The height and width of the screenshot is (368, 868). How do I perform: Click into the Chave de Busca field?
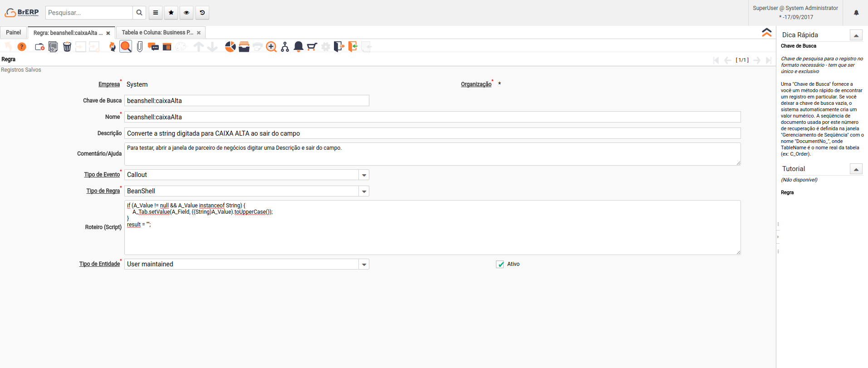click(x=247, y=101)
